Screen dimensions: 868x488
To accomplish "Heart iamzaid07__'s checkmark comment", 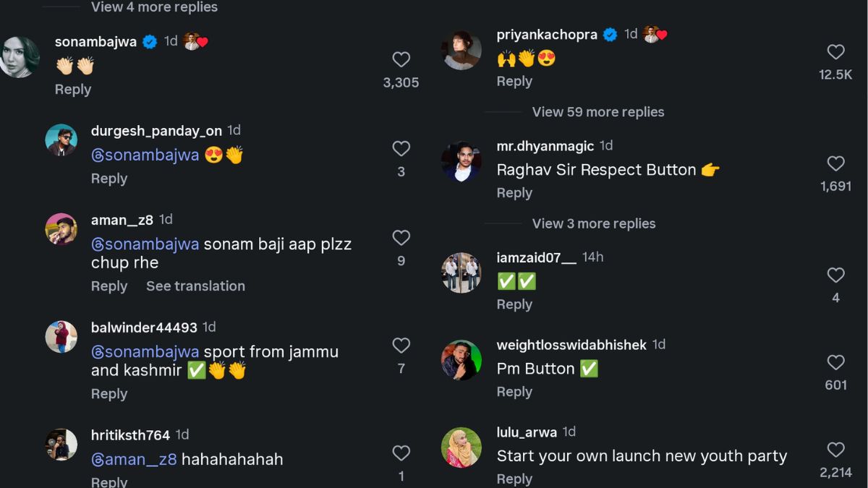I will pos(835,275).
